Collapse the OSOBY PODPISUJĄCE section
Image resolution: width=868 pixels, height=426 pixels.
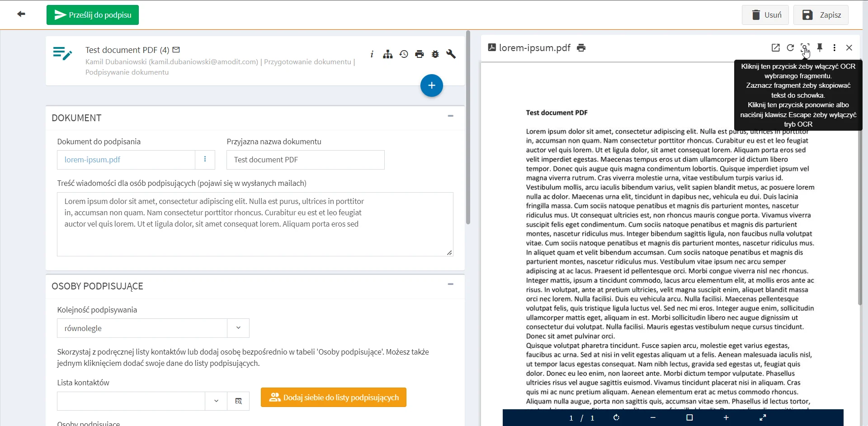pyautogui.click(x=451, y=284)
